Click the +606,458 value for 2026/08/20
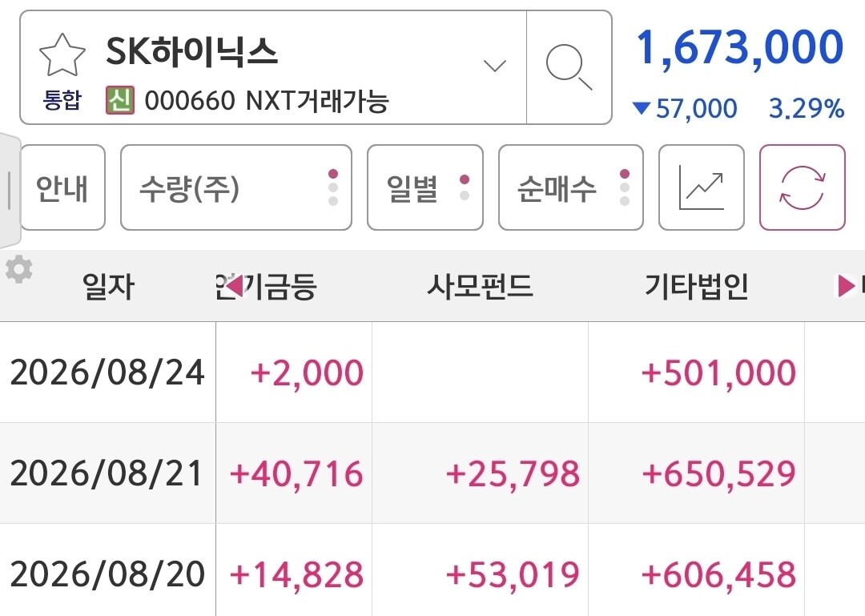Image resolution: width=865 pixels, height=616 pixels. (x=718, y=574)
